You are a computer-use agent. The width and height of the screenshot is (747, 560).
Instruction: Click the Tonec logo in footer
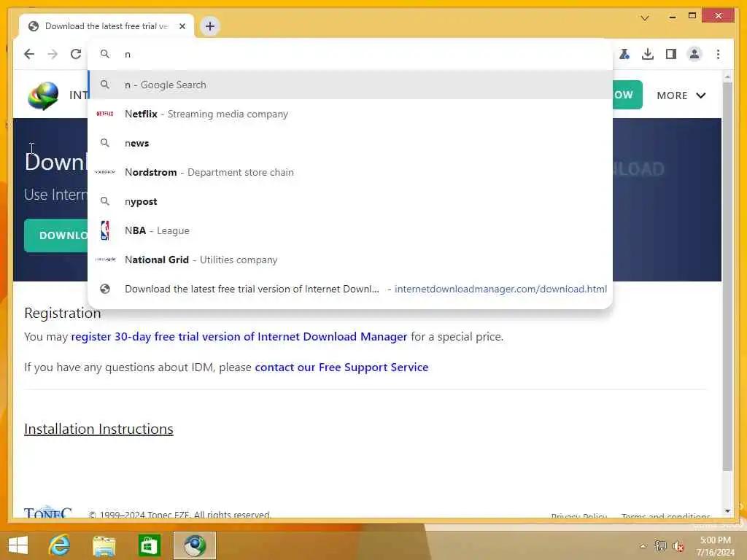(47, 513)
